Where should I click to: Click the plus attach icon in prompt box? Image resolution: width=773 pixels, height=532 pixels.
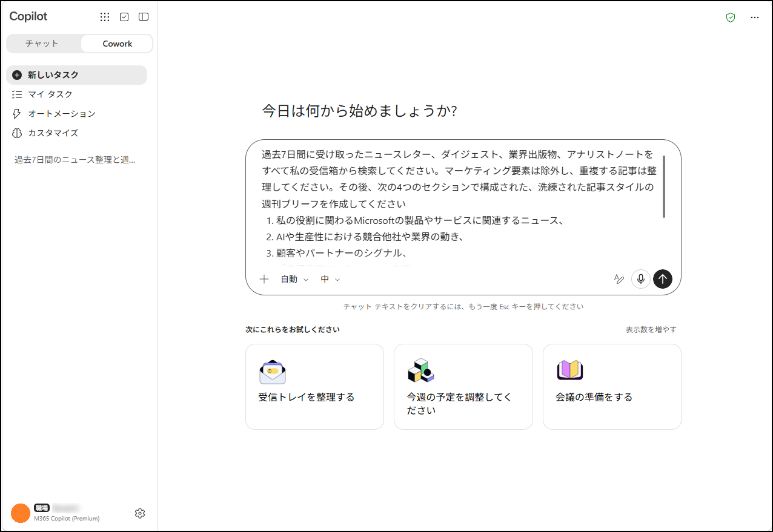[264, 279]
